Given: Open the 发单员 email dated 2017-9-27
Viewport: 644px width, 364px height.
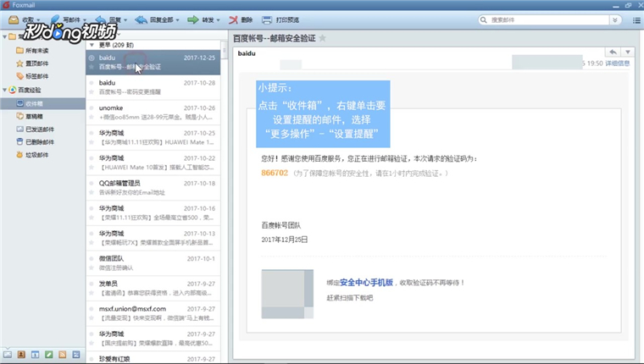Looking at the screenshot, I should point(153,288).
